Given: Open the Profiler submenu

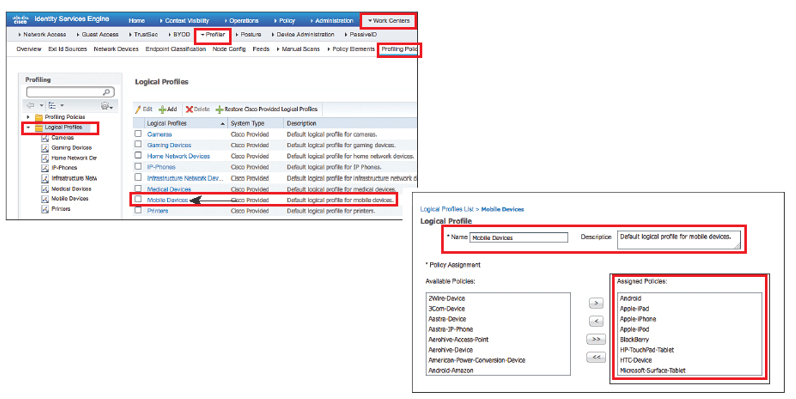Looking at the screenshot, I should [213, 35].
